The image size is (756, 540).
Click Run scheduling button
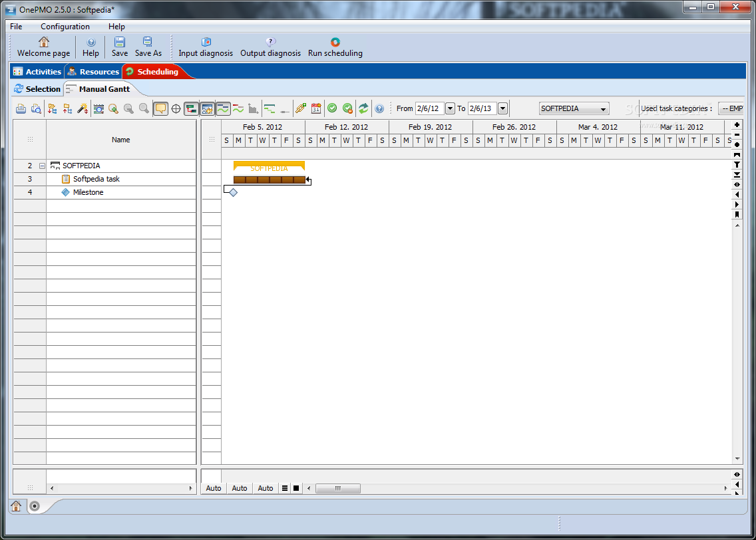[335, 47]
